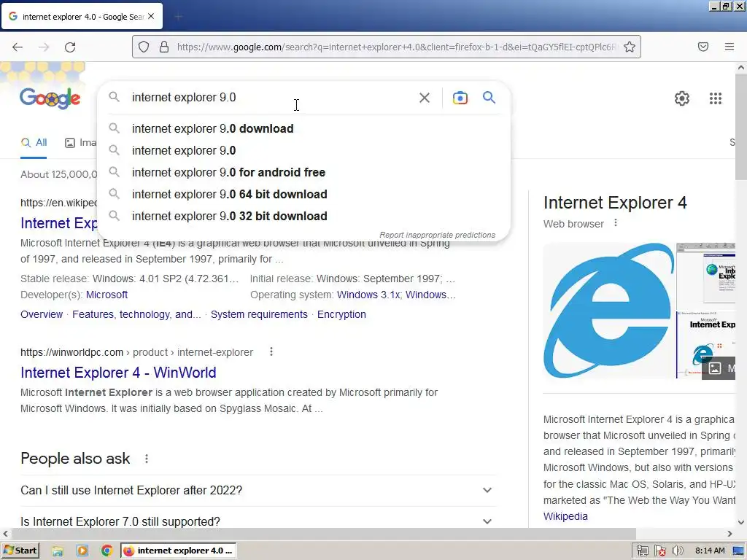This screenshot has width=747, height=560.
Task: Click the horizontal scrollbar thumb
Action: (x=324, y=533)
